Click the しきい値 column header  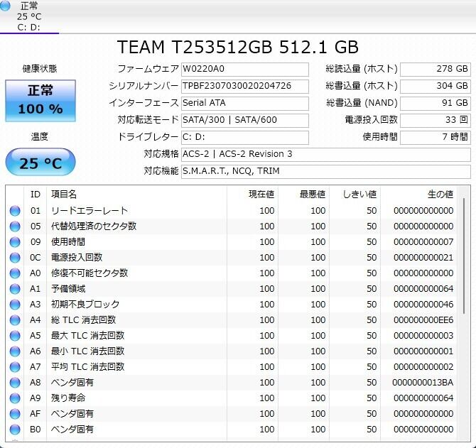pyautogui.click(x=359, y=195)
